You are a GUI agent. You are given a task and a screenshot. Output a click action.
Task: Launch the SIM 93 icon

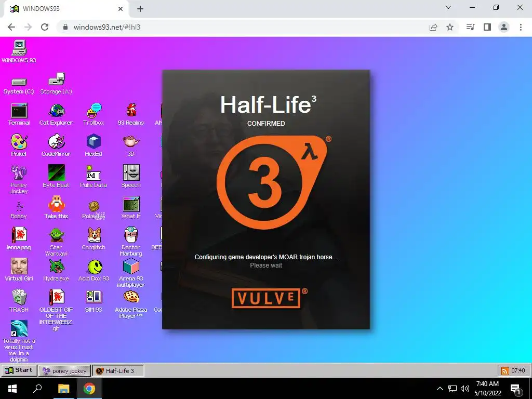(x=94, y=301)
